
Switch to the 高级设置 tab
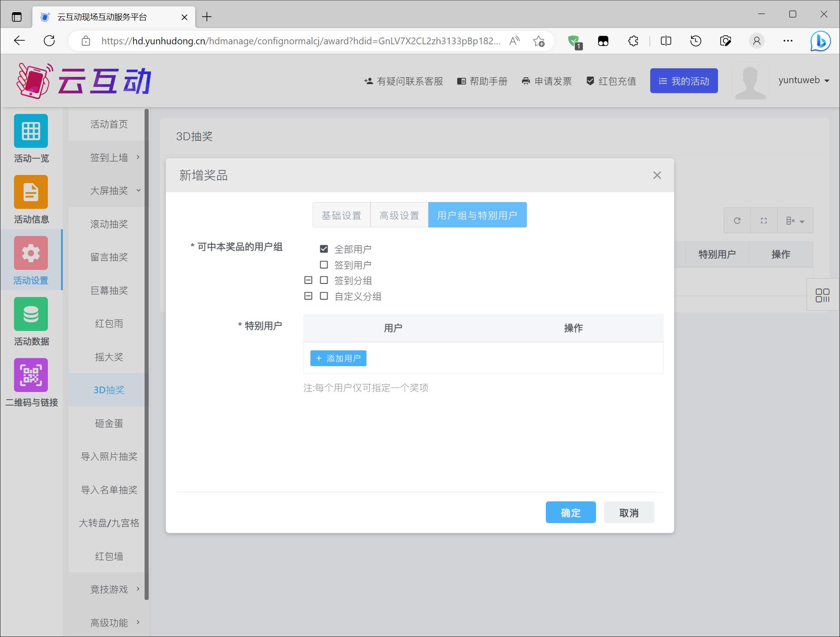(399, 215)
